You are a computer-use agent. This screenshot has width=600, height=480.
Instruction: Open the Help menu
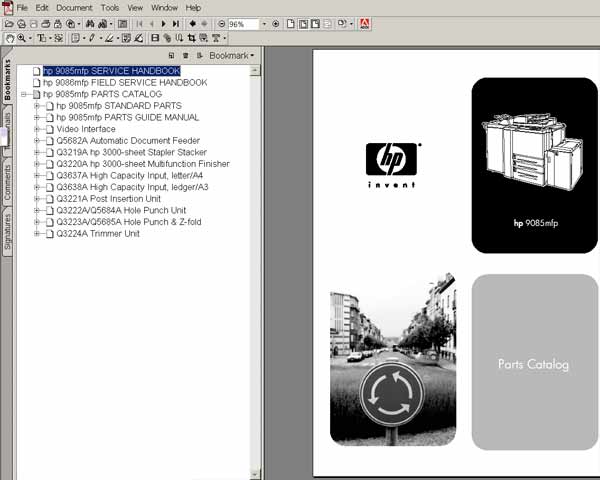(193, 8)
